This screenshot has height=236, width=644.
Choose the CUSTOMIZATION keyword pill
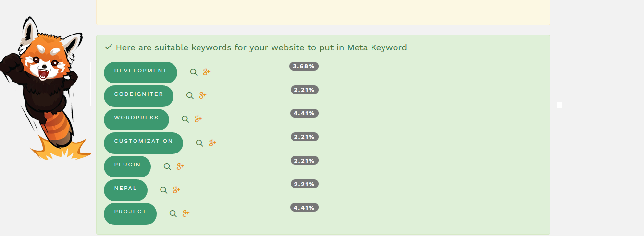[x=143, y=143]
